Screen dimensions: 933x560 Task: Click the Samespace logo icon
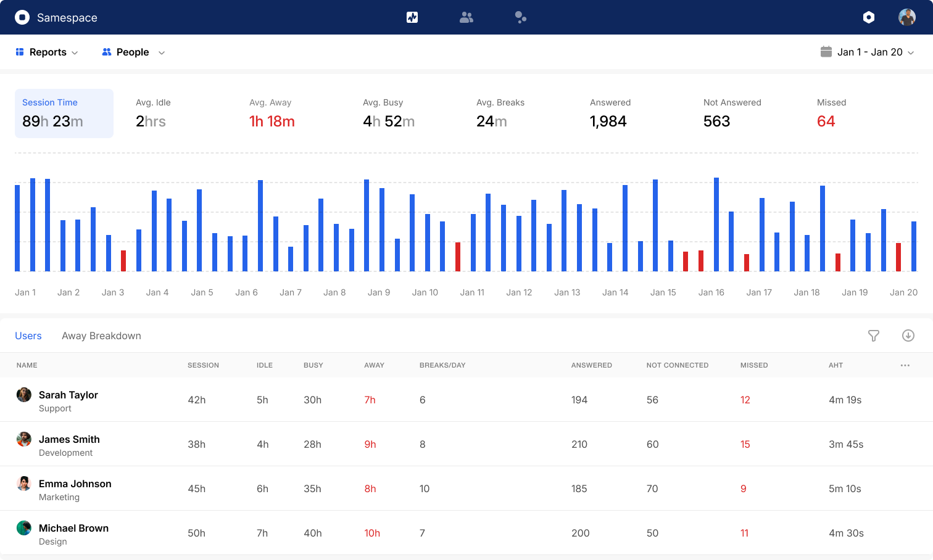point(22,17)
